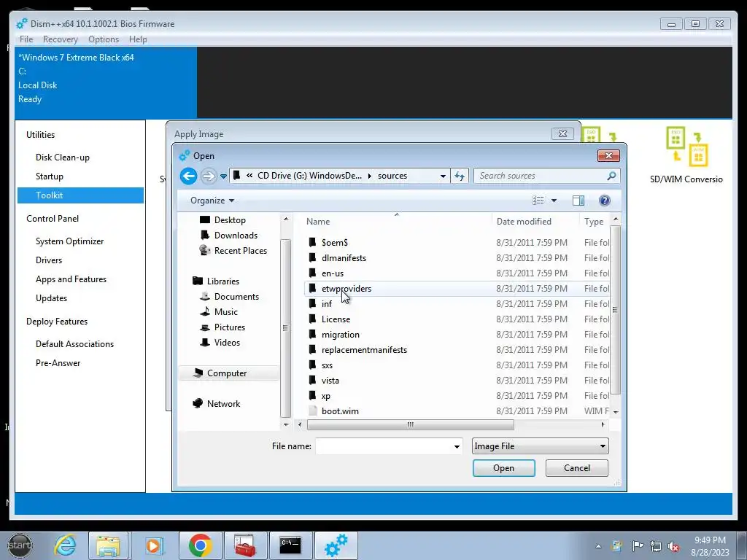Click the File name input field

[384, 446]
